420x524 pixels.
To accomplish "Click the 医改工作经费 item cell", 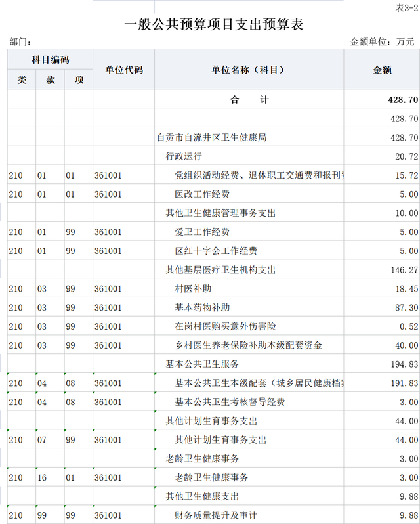I will click(x=202, y=194).
